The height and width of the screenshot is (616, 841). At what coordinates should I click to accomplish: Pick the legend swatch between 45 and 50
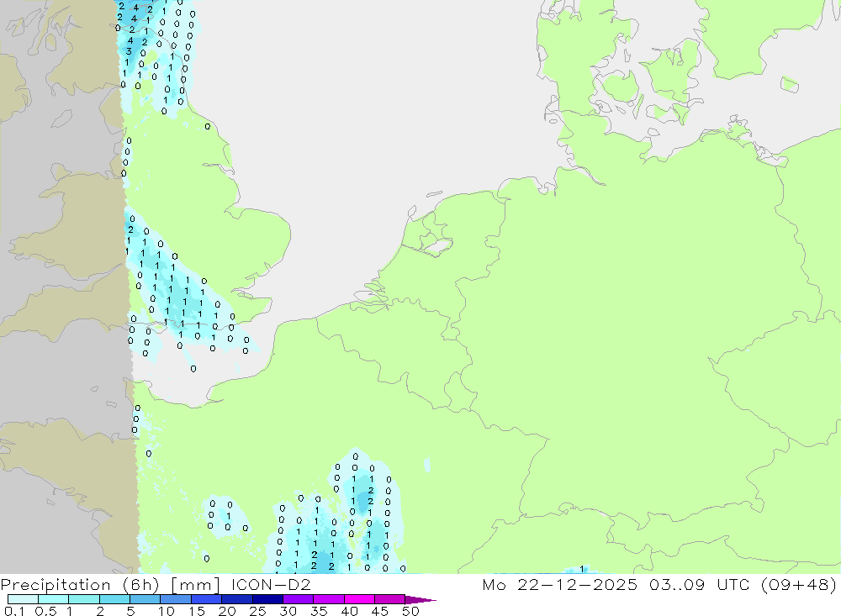pyautogui.click(x=390, y=599)
